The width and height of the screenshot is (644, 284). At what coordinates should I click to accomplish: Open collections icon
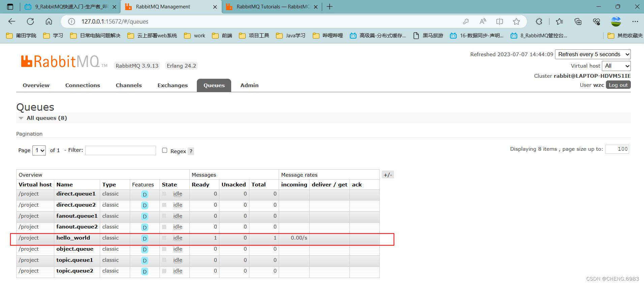[578, 22]
